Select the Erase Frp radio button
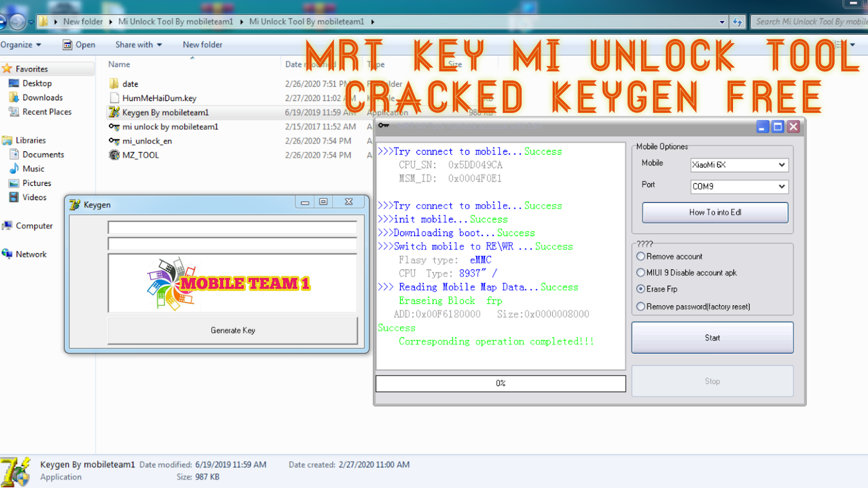This screenshot has height=488, width=868. [641, 289]
